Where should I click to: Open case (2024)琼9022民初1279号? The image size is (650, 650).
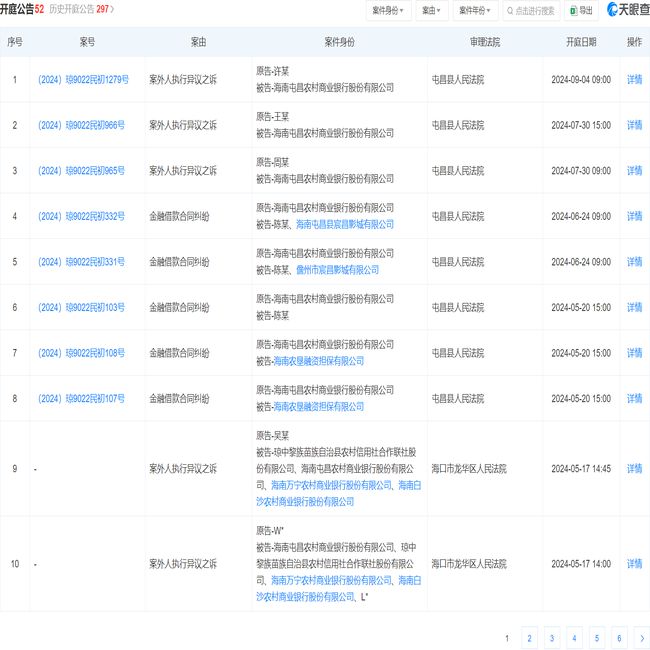pos(83,80)
